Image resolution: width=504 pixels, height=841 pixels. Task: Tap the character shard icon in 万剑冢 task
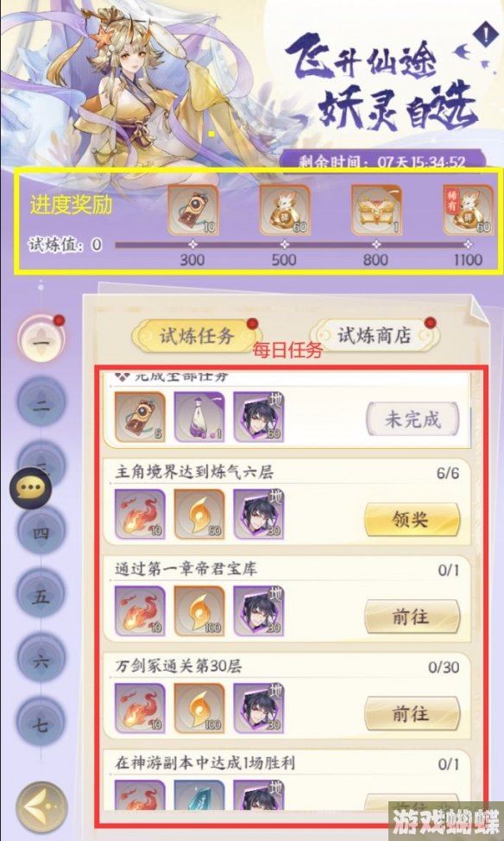pos(259,709)
